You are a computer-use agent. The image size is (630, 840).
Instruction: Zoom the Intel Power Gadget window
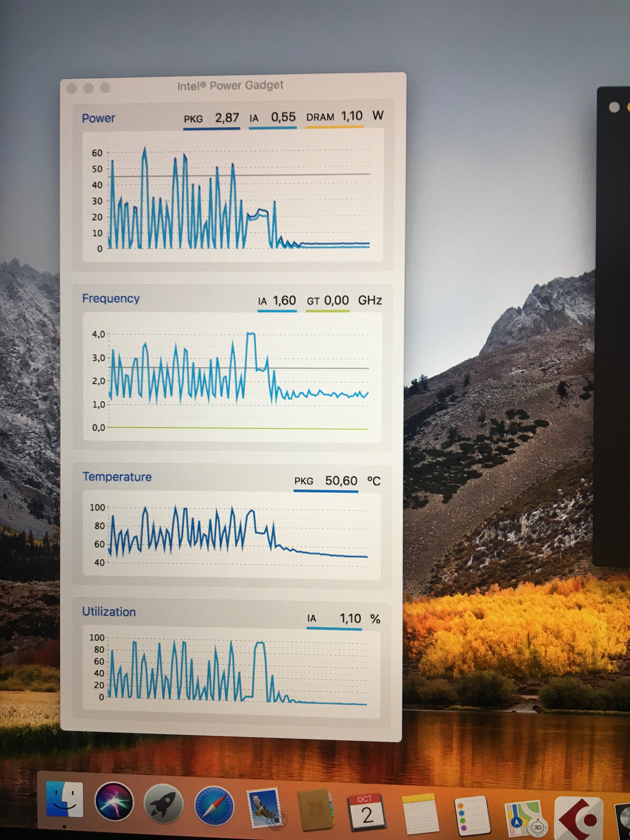[x=105, y=87]
